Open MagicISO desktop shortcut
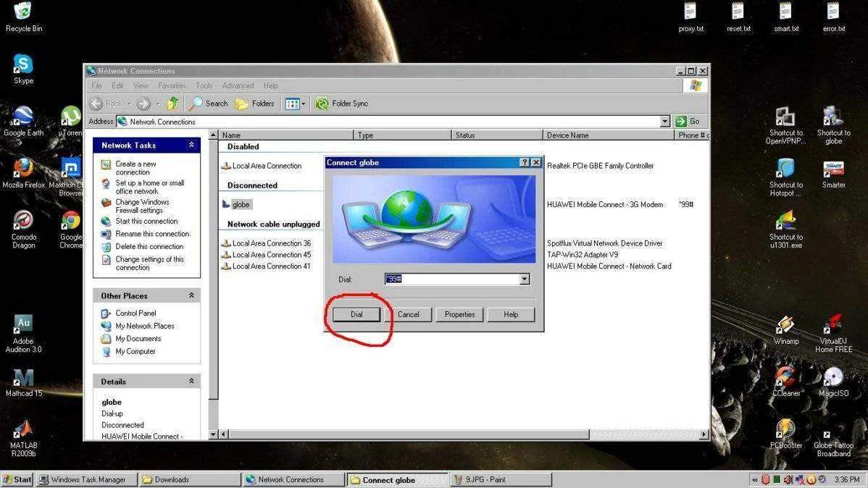Image resolution: width=868 pixels, height=488 pixels. (x=833, y=382)
